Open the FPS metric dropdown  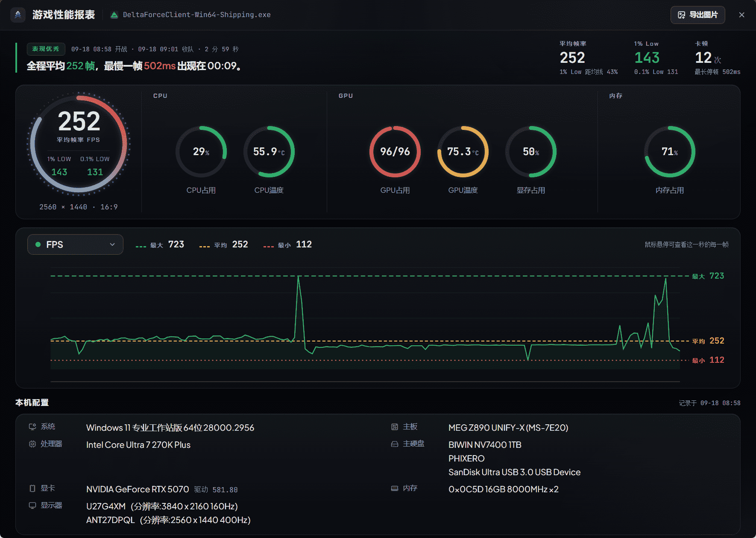pyautogui.click(x=75, y=244)
